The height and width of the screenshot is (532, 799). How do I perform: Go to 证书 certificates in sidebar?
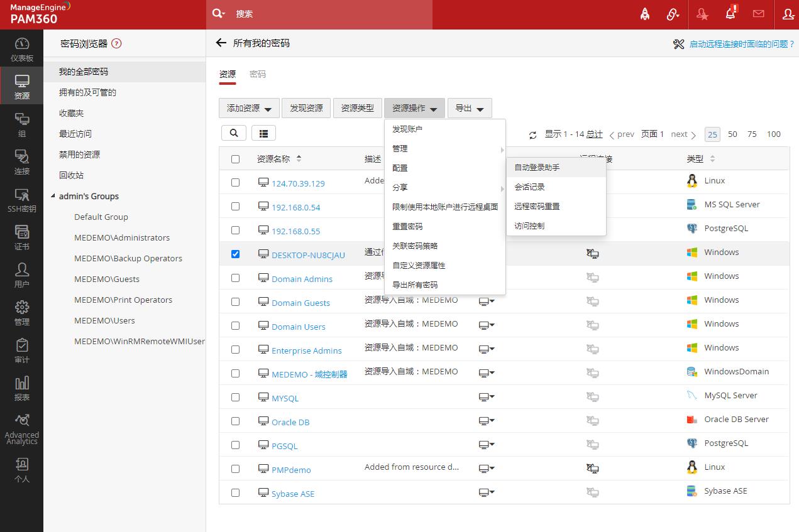click(21, 238)
